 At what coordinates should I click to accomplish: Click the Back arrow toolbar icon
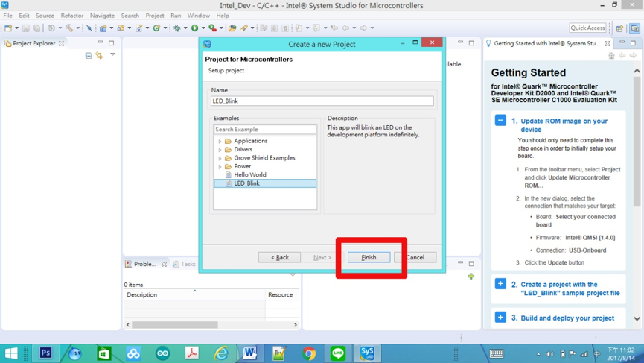[x=345, y=28]
